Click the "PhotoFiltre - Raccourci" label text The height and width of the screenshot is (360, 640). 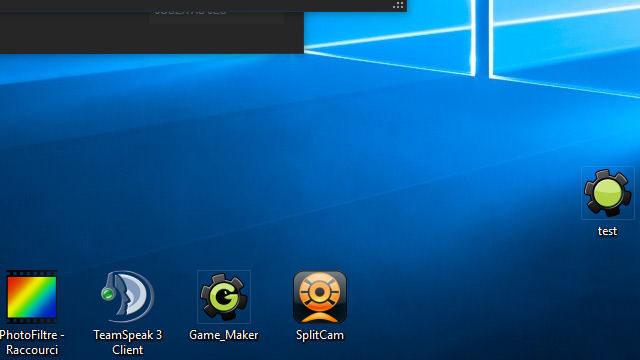(x=31, y=342)
